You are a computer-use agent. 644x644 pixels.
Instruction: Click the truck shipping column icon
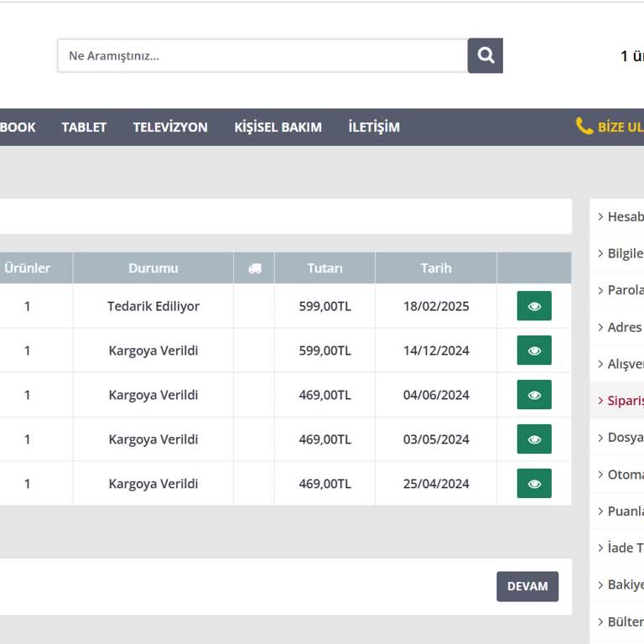coord(254,268)
